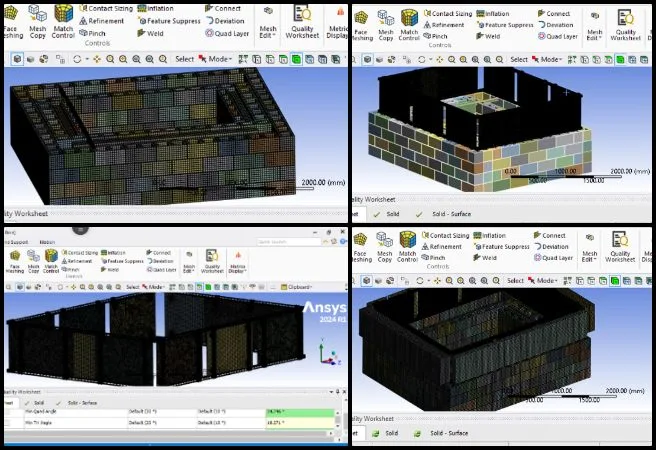Screen dimensions: 656x450
Task: Select Connect control in top-left window
Action: (x=223, y=8)
